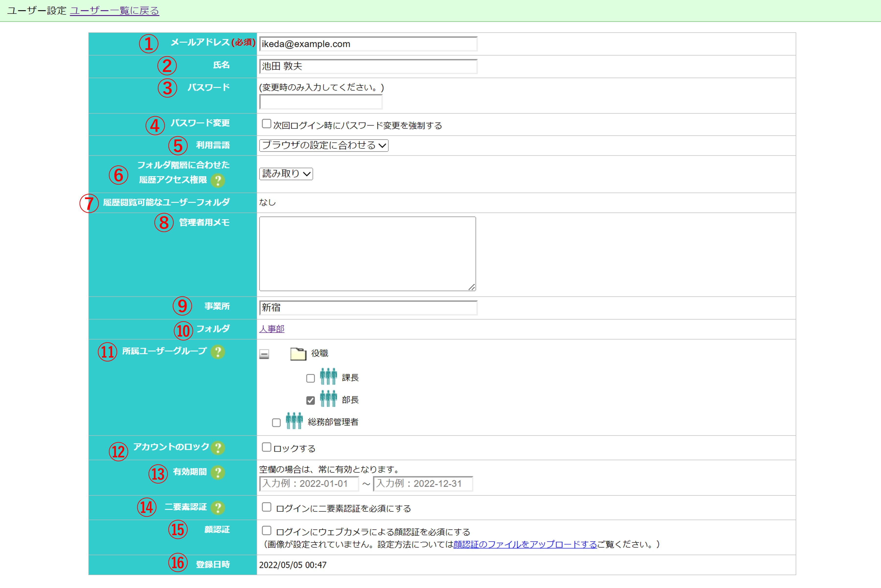Collapse the 役職 group tree
Image resolution: width=881 pixels, height=588 pixels.
coord(264,354)
